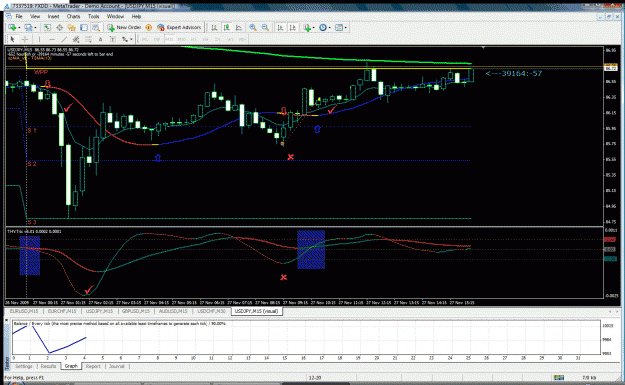Click the chart shift triangle marker
Screen dimensions: 625x385
click(483, 47)
